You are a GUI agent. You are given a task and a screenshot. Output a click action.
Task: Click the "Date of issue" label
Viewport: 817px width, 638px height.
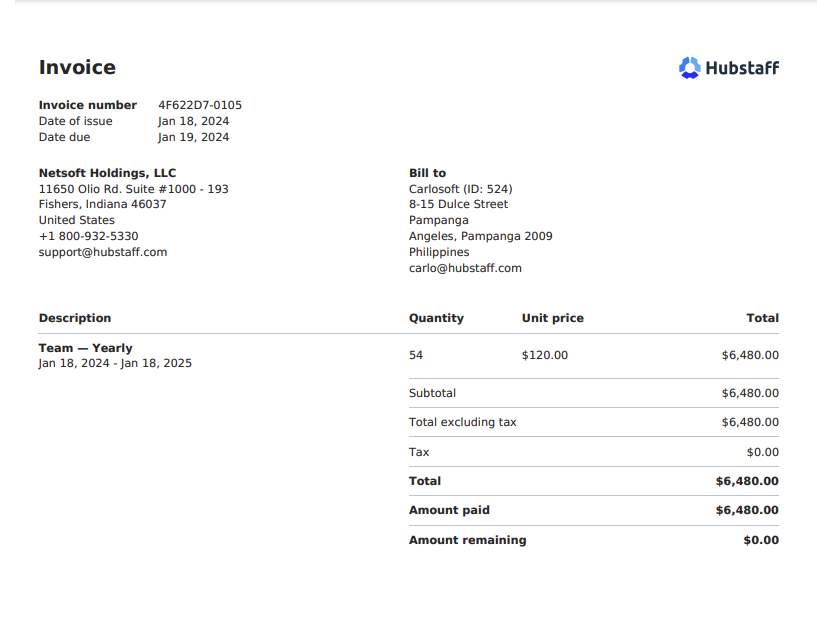pos(76,121)
